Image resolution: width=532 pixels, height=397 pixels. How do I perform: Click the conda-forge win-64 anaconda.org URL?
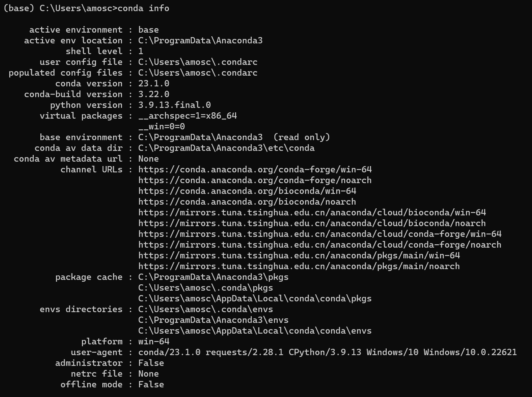coord(255,169)
